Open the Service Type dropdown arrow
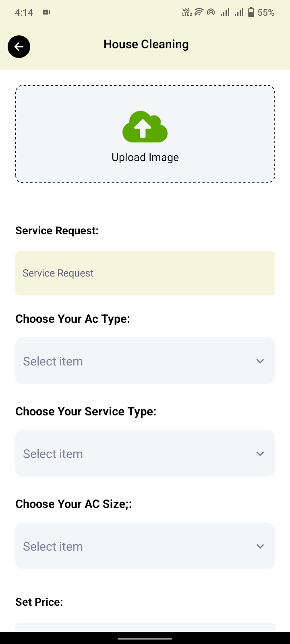Screen dimensions: 290x644 point(260,454)
